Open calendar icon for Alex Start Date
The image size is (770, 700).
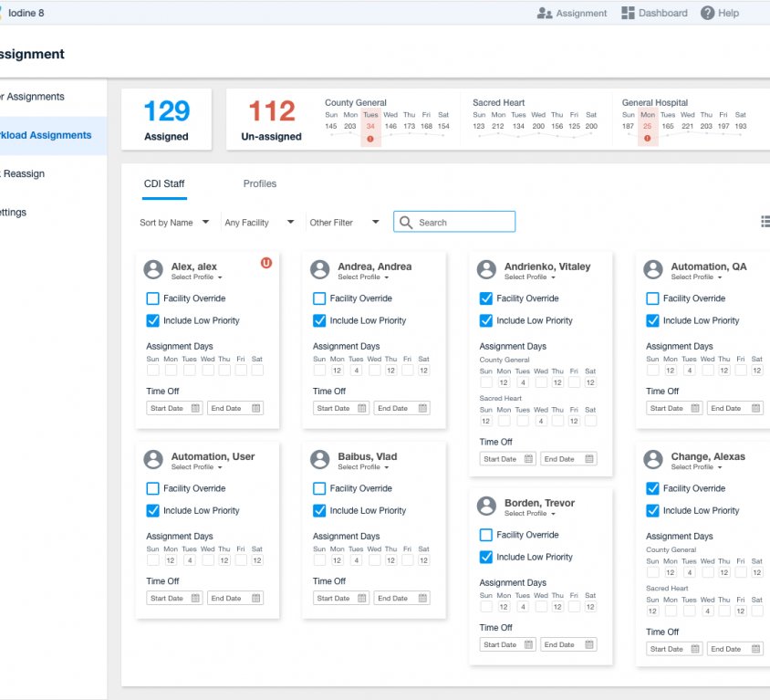(x=196, y=408)
